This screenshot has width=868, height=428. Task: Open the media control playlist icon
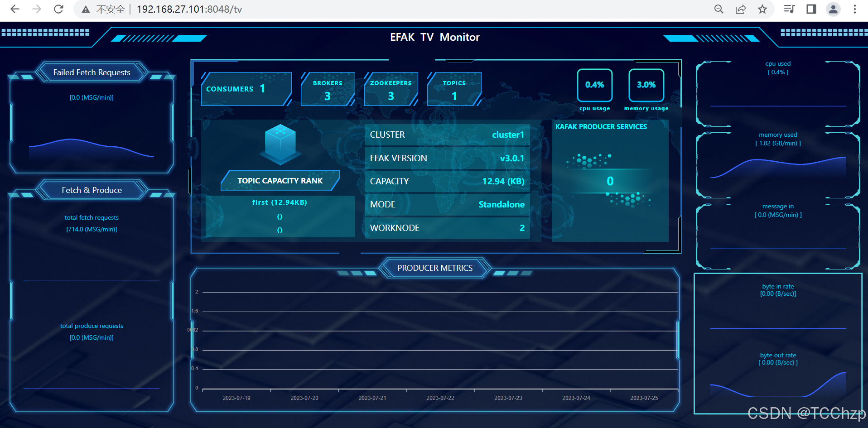point(789,9)
